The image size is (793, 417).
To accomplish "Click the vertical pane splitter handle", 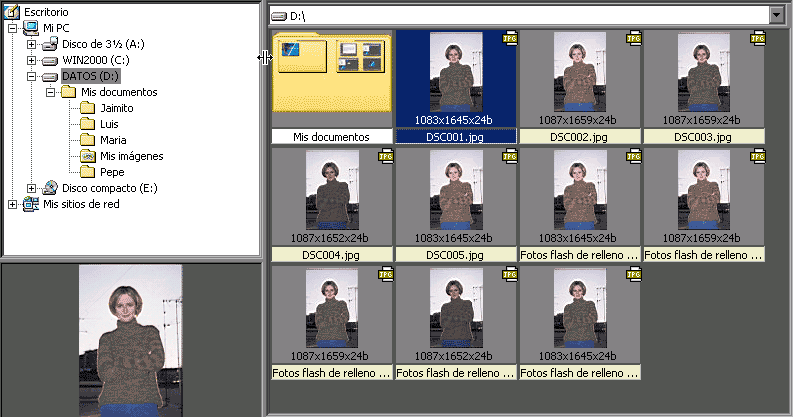I will [265, 58].
